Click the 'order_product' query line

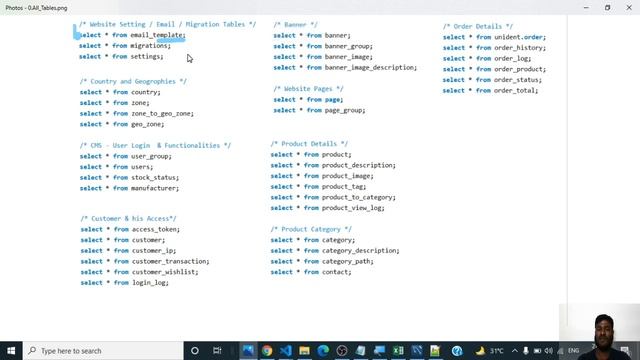coord(494,69)
